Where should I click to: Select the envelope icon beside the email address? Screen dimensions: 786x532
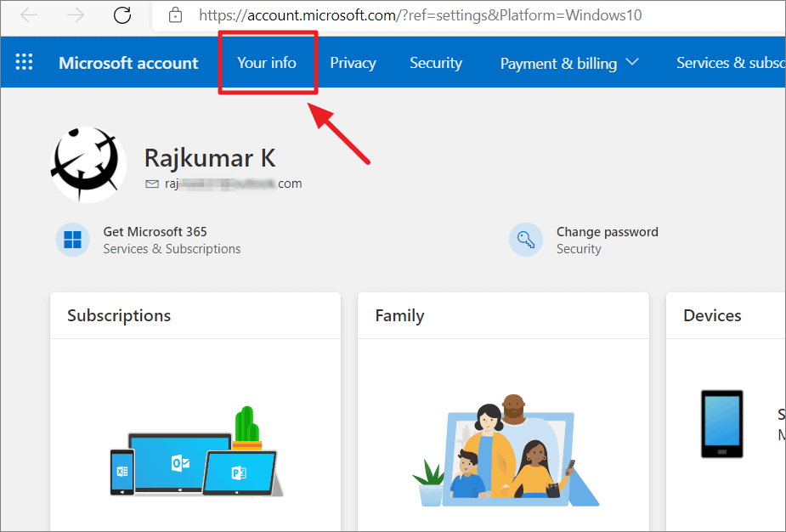click(x=152, y=183)
